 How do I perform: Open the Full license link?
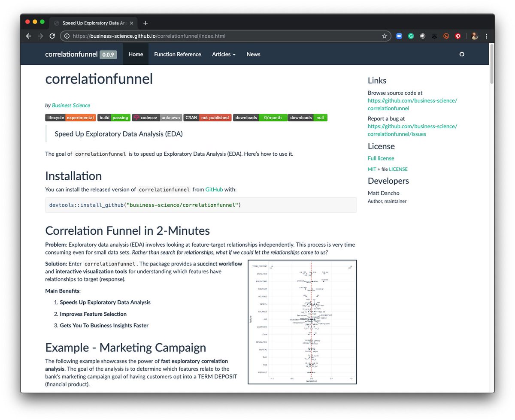point(381,158)
